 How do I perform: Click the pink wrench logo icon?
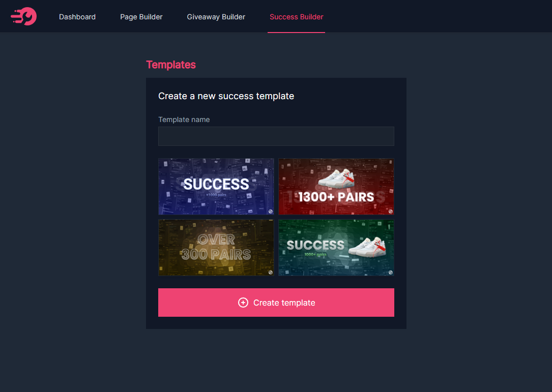pyautogui.click(x=23, y=16)
